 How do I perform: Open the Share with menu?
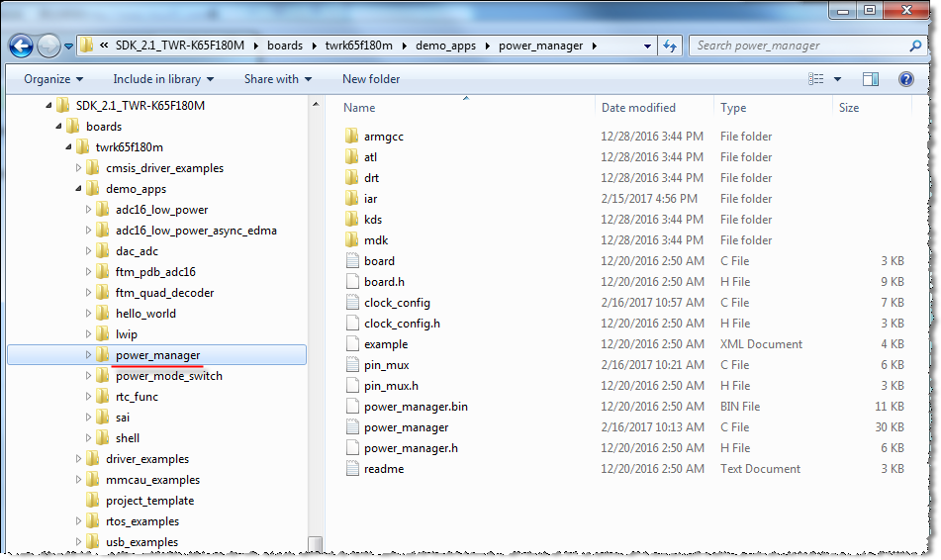click(278, 79)
